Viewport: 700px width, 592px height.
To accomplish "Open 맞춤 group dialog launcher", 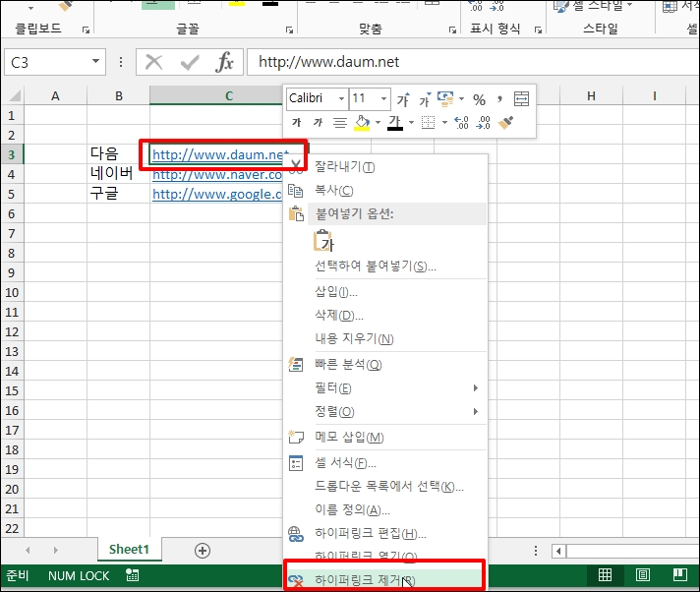I will click(452, 30).
